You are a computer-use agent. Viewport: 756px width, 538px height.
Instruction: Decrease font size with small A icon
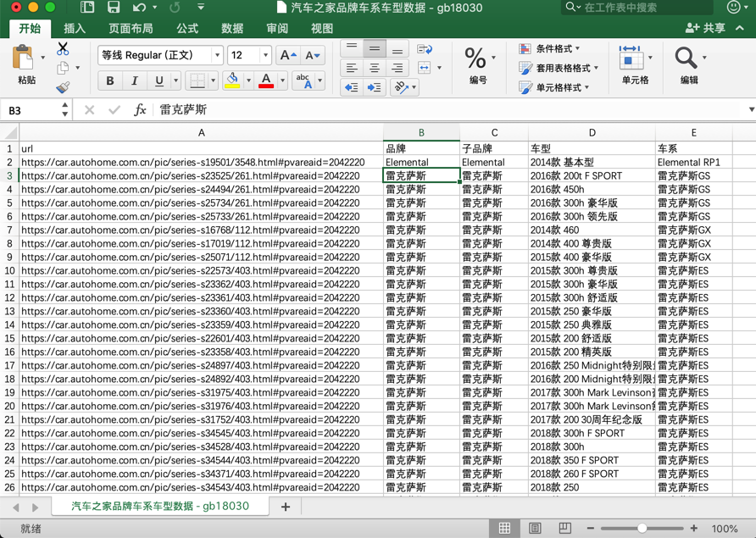tap(313, 55)
